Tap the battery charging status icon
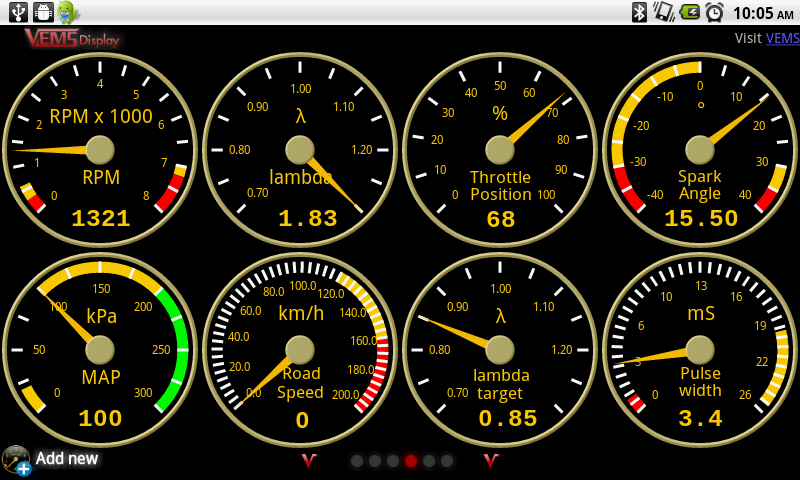Screen dimensions: 800x480 pyautogui.click(x=689, y=12)
